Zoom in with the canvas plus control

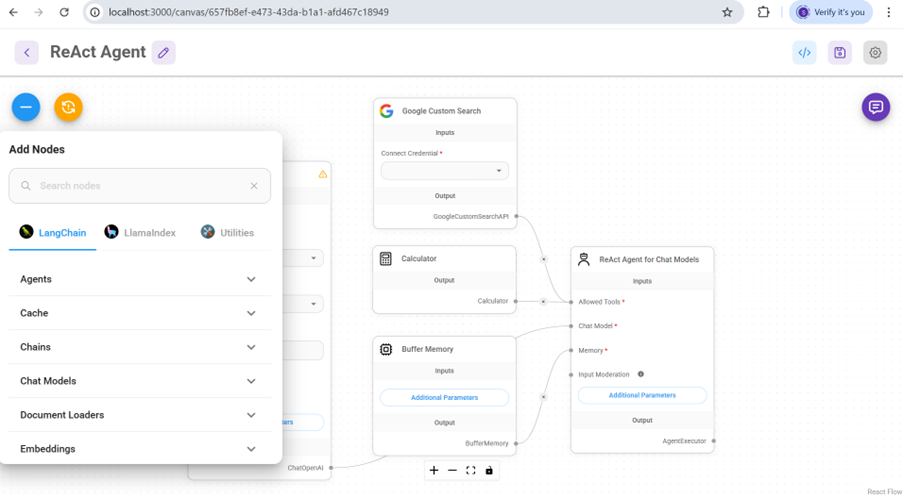(x=434, y=470)
